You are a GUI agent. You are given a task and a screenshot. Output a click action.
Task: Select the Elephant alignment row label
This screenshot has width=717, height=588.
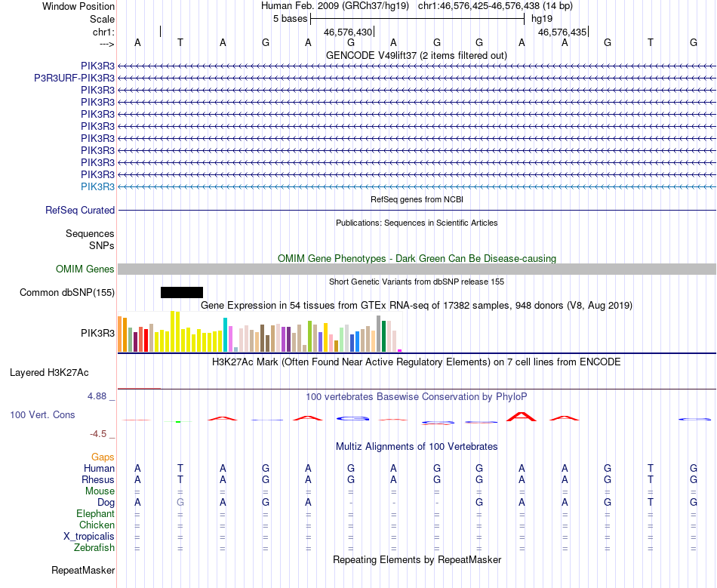click(96, 514)
